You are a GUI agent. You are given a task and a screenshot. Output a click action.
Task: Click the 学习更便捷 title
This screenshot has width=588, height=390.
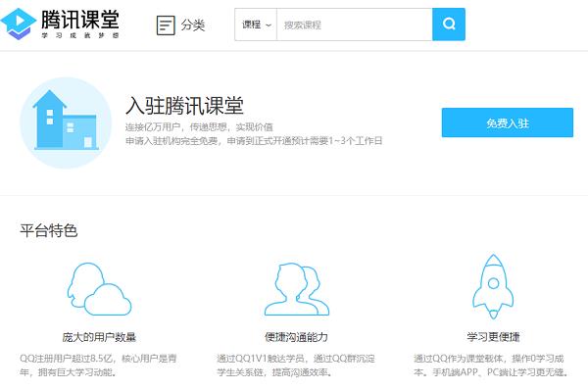coord(493,337)
